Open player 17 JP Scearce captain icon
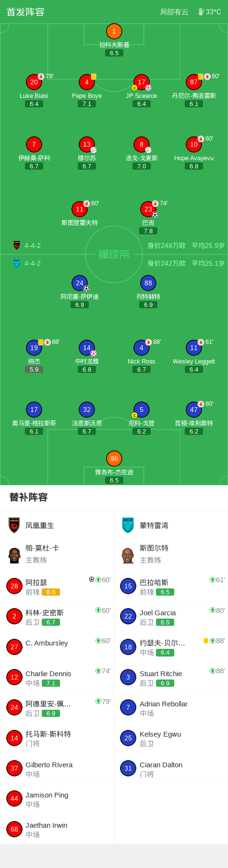Image resolution: width=228 pixels, height=868 pixels. point(134,88)
